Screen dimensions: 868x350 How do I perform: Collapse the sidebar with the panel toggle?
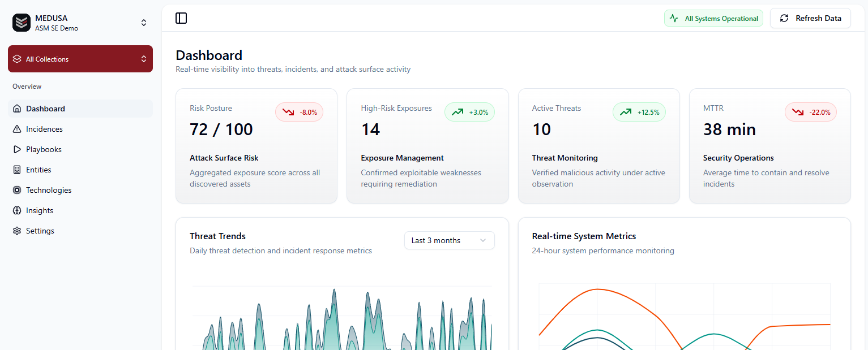point(181,18)
